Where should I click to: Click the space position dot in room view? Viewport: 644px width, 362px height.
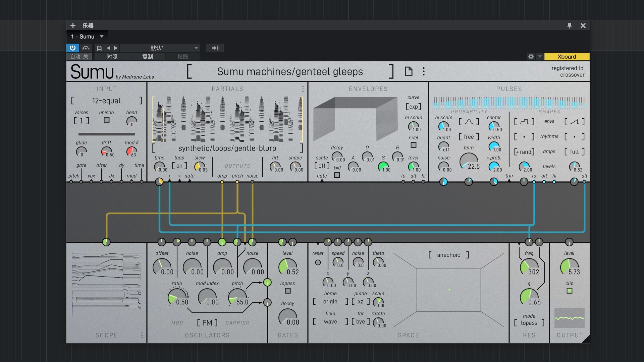pos(449,290)
